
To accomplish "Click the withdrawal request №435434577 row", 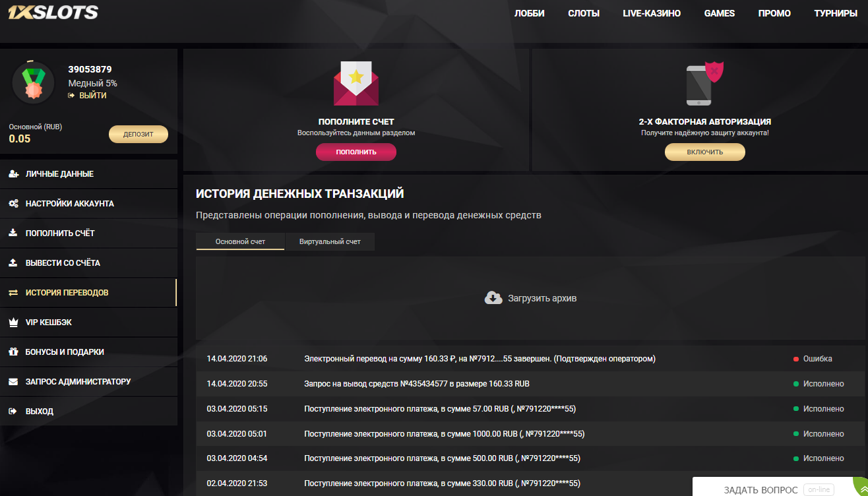I will pyautogui.click(x=530, y=384).
